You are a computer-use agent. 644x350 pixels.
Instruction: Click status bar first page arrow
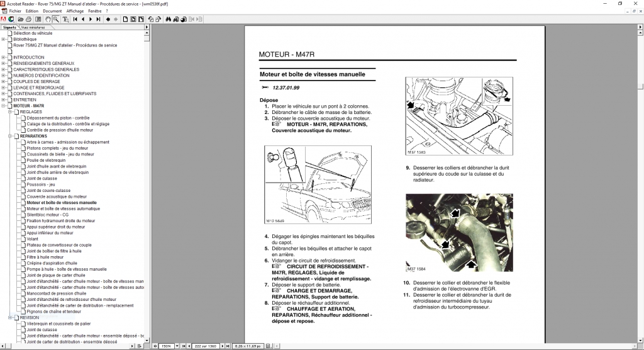184,346
